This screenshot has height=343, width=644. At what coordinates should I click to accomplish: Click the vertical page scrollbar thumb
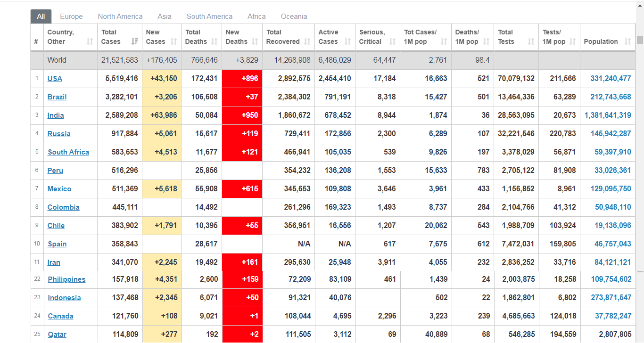pos(640,40)
